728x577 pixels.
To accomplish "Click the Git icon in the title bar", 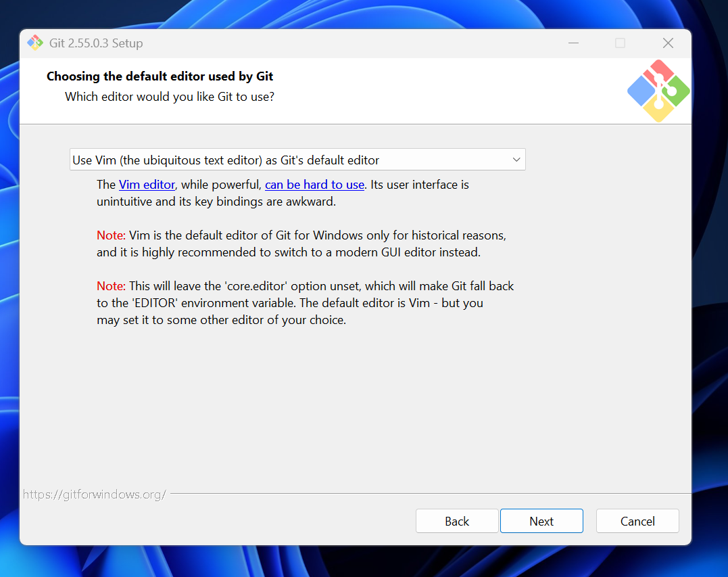I will pyautogui.click(x=35, y=43).
